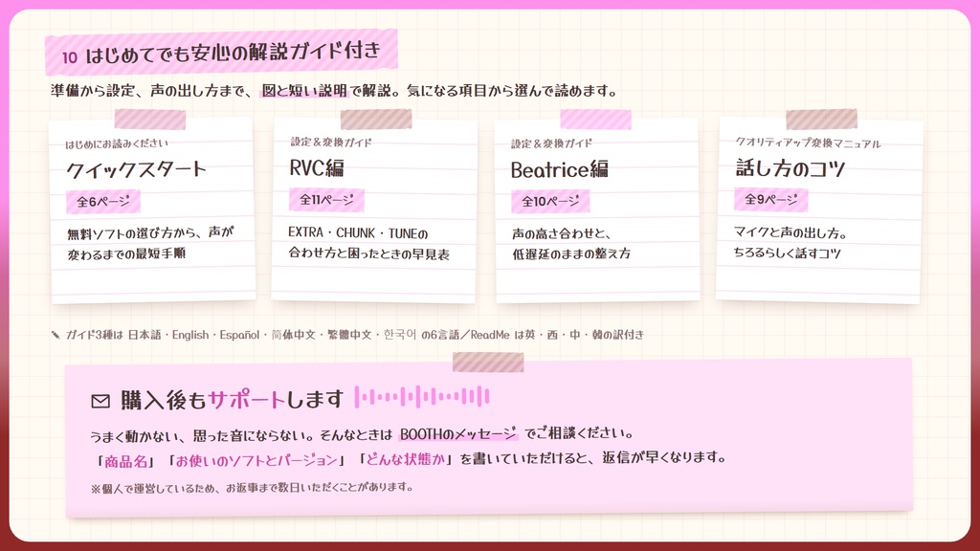
Task: Click 合わせ方と困ったときの早見表 text line
Action: click(368, 254)
